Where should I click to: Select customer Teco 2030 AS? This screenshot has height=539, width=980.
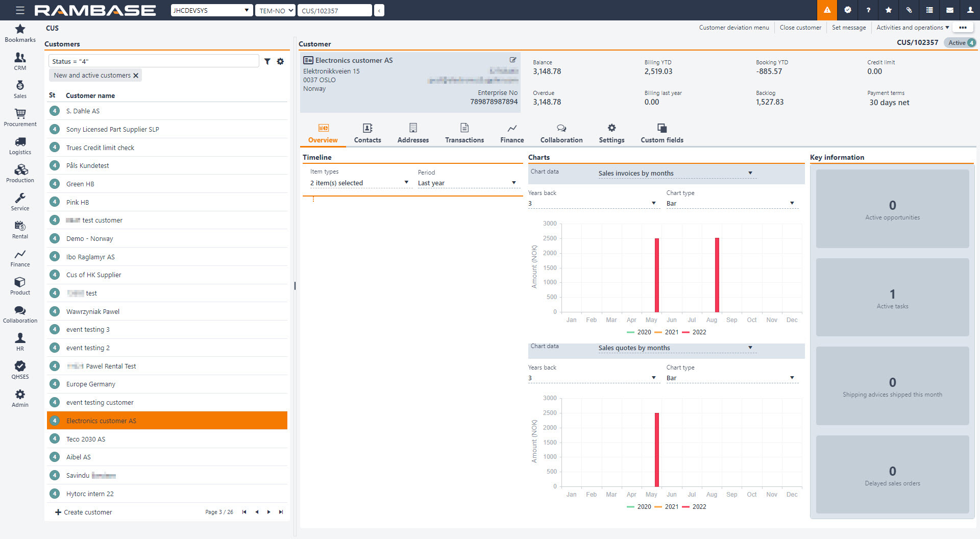[x=167, y=439]
